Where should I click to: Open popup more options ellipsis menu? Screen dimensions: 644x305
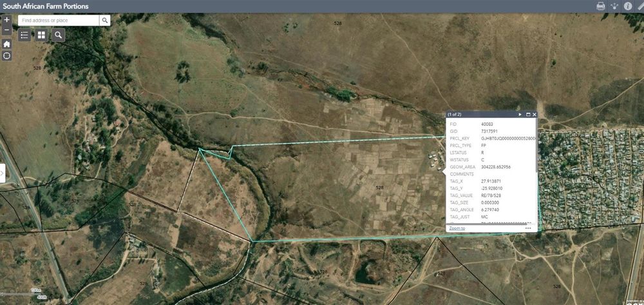coord(528,228)
